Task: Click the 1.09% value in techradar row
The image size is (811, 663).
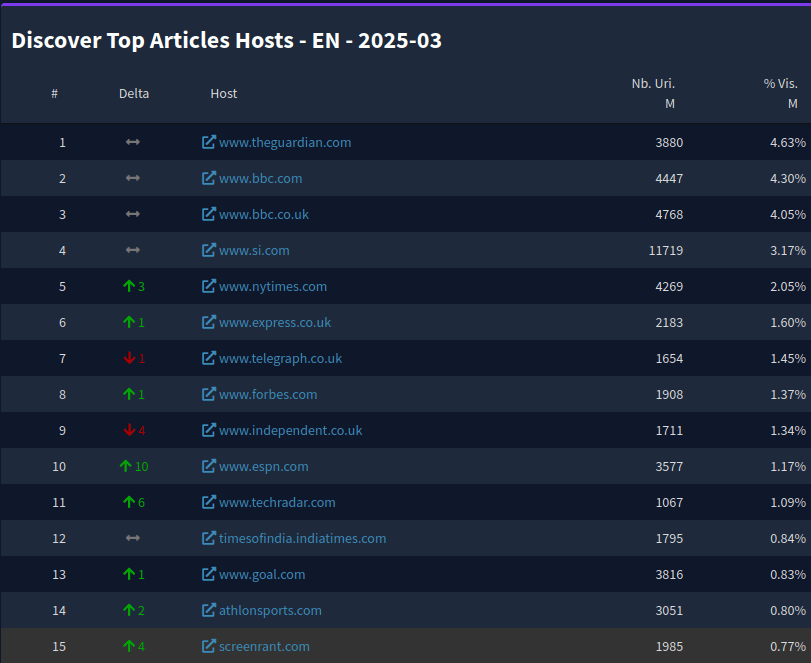Action: [x=788, y=502]
